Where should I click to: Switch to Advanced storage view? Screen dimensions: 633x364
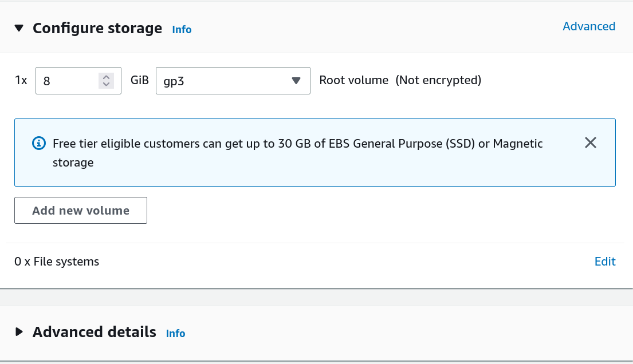point(588,26)
